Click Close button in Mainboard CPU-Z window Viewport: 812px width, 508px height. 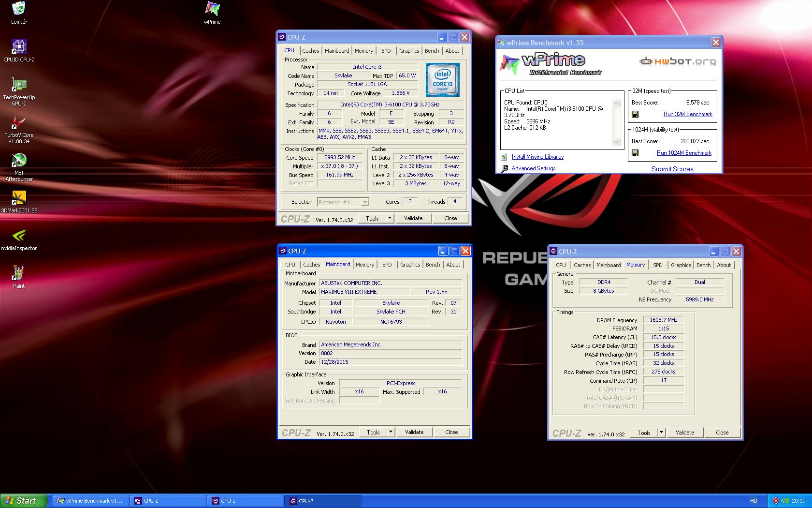click(x=451, y=432)
